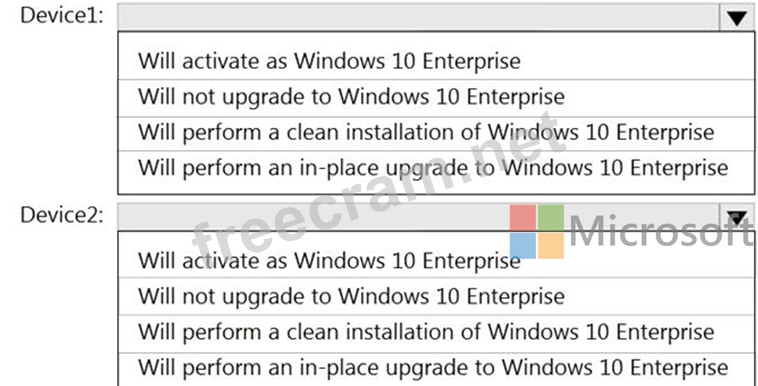Click the Device2 empty selection field
Image resolution: width=758 pixels, height=386 pixels.
pos(419,217)
